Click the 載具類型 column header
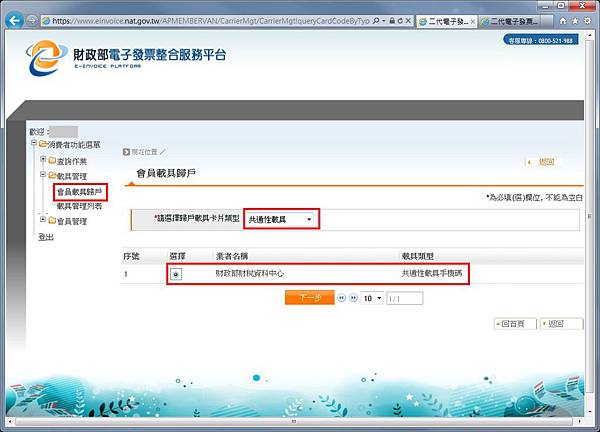 [417, 256]
